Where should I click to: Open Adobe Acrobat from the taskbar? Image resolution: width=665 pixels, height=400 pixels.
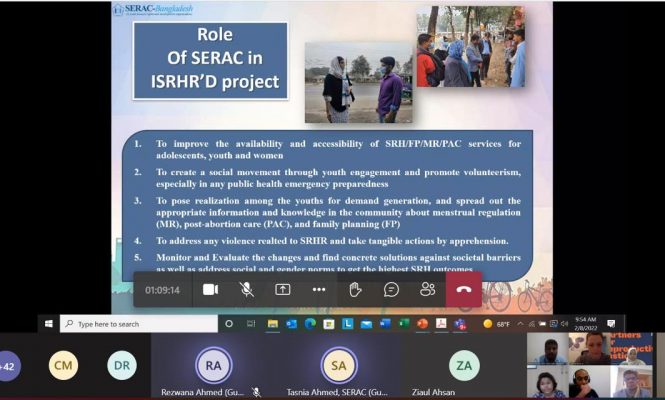pos(441,324)
